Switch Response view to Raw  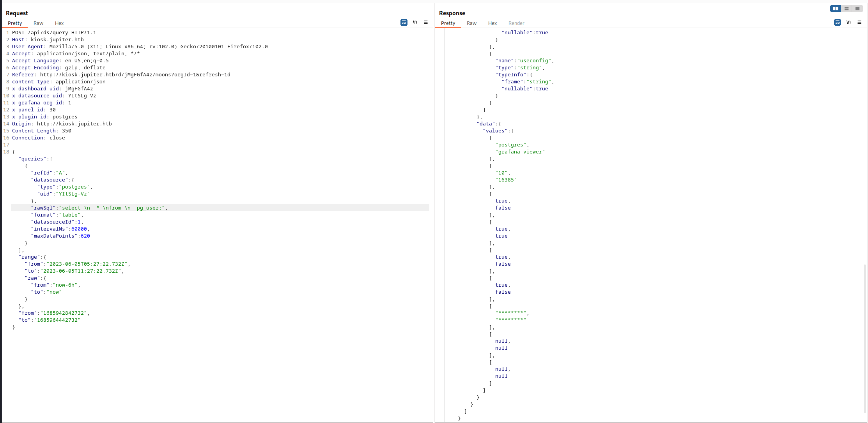click(471, 23)
